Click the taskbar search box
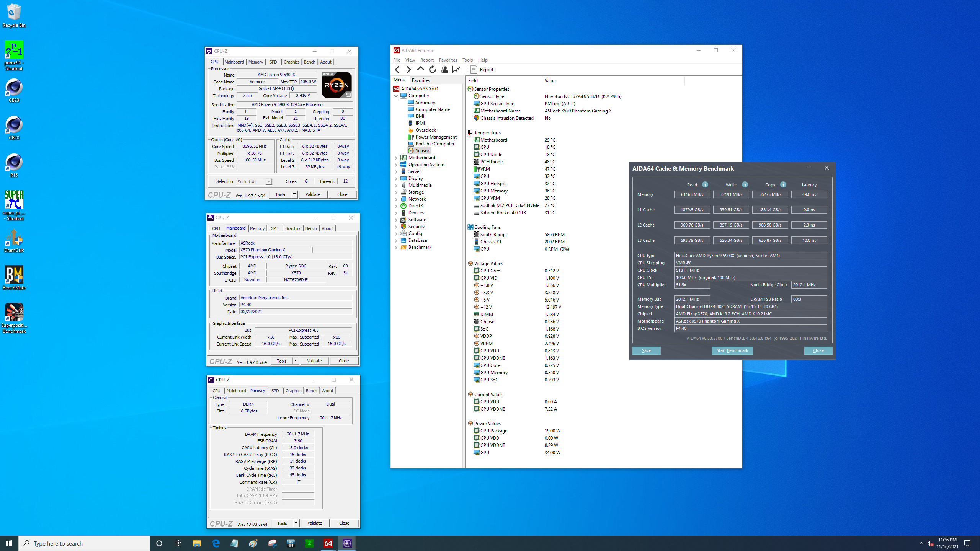980x551 pixels. [x=84, y=543]
